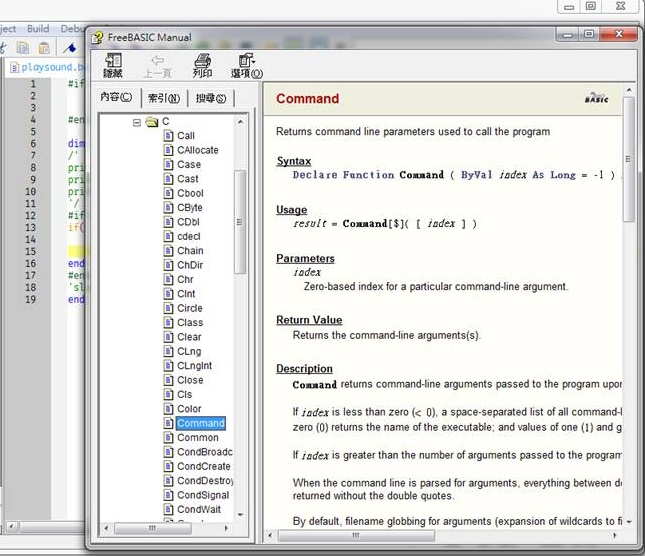Click content pane vertical scrollbar thumb
This screenshot has height=556, width=645.
629,160
